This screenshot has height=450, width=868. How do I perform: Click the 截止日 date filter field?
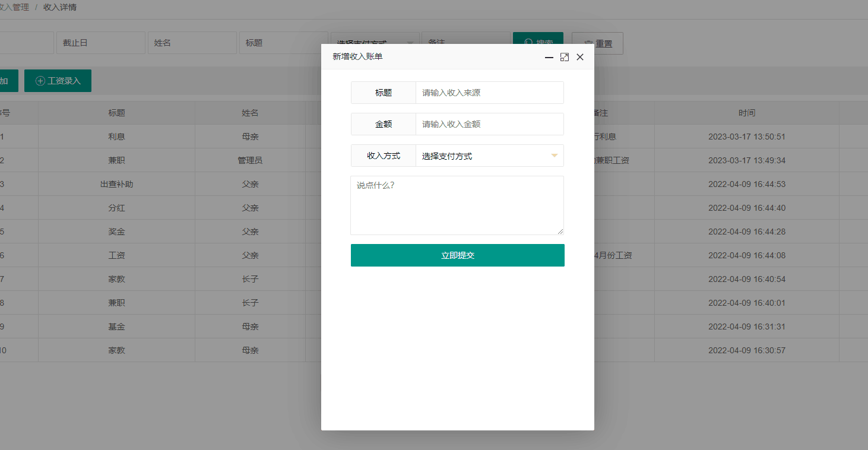[100, 42]
